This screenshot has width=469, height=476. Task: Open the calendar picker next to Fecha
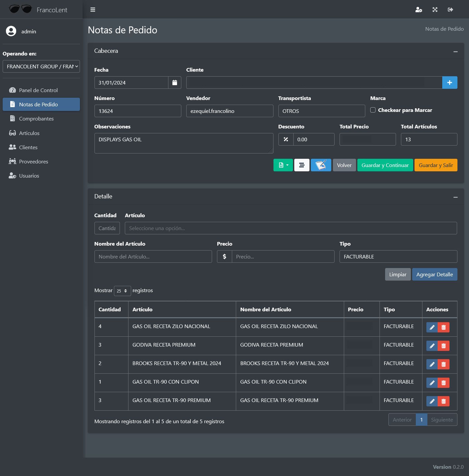point(174,83)
